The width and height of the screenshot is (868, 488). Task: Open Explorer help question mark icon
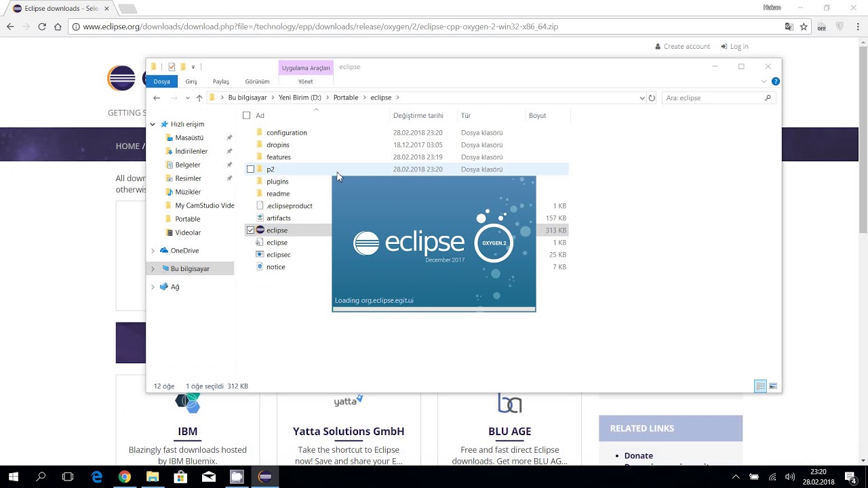coord(775,81)
